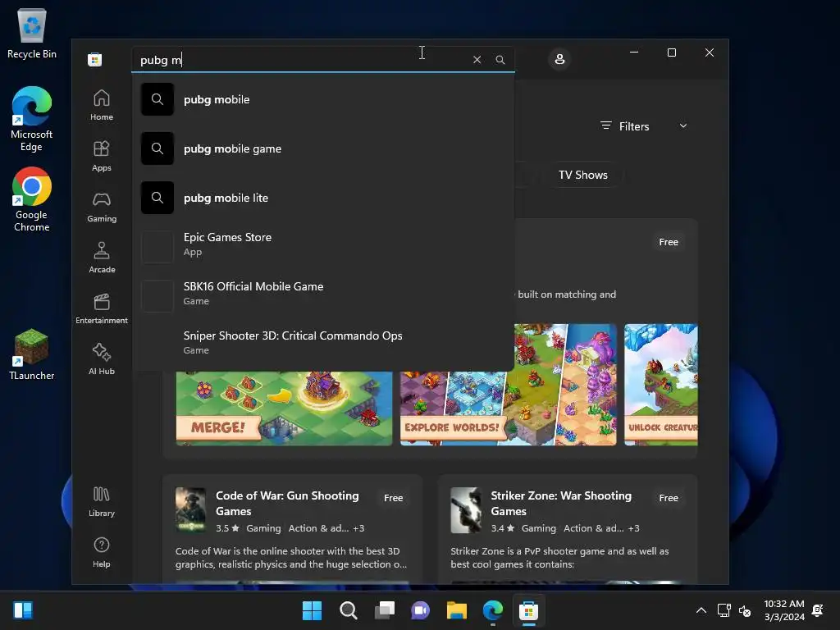
Task: Open the UNLOCK CREATURES screenshot image
Action: [x=660, y=385]
